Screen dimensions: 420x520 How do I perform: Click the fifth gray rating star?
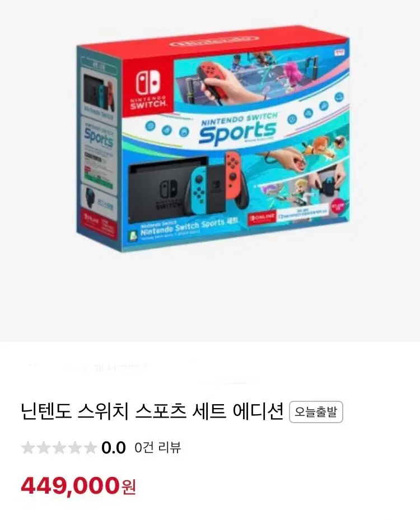point(90,447)
